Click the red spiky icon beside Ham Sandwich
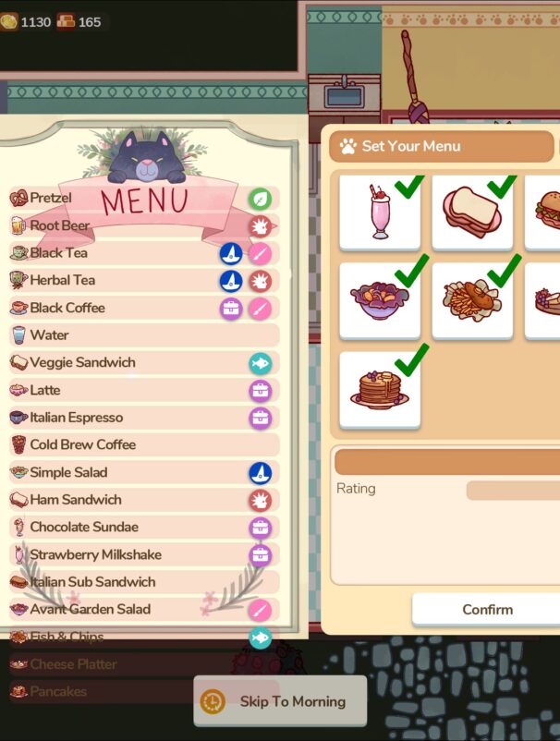The width and height of the screenshot is (560, 741). pos(260,501)
